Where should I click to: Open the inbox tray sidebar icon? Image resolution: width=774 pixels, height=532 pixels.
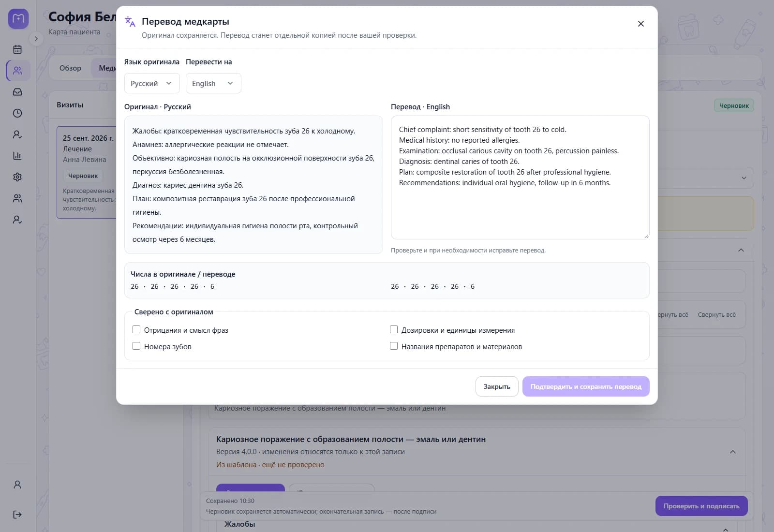click(17, 92)
